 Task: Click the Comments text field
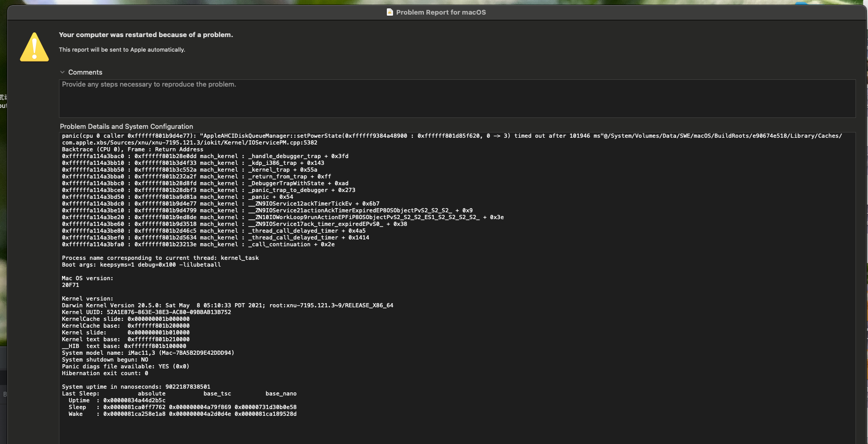457,99
